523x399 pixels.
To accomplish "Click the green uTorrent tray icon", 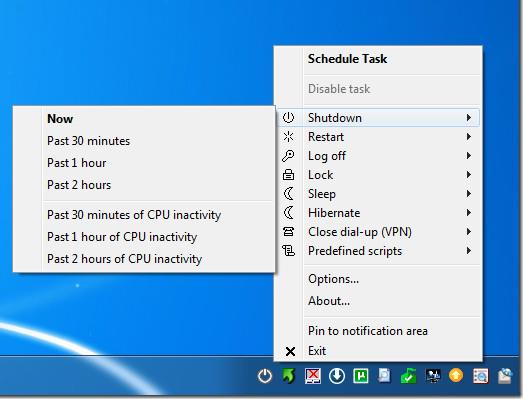I will pos(361,376).
